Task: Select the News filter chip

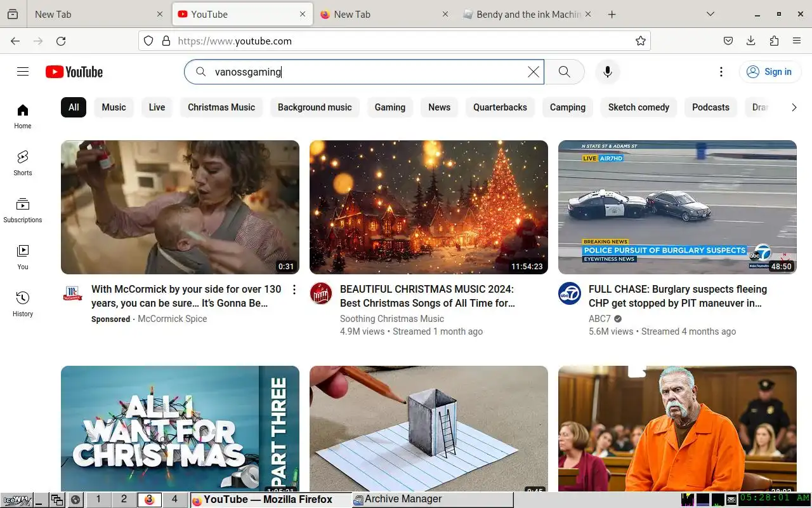Action: [x=439, y=107]
